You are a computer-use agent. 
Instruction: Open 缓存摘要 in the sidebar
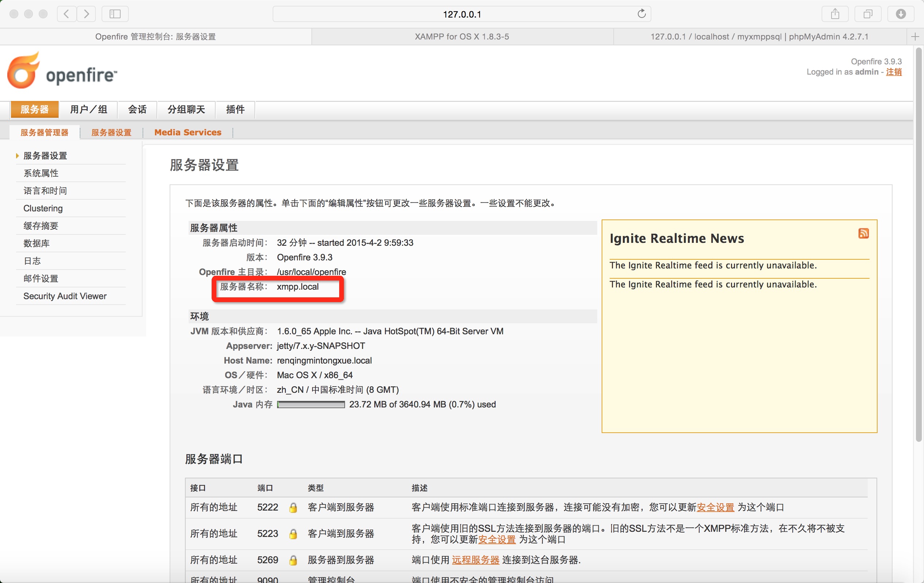click(41, 226)
